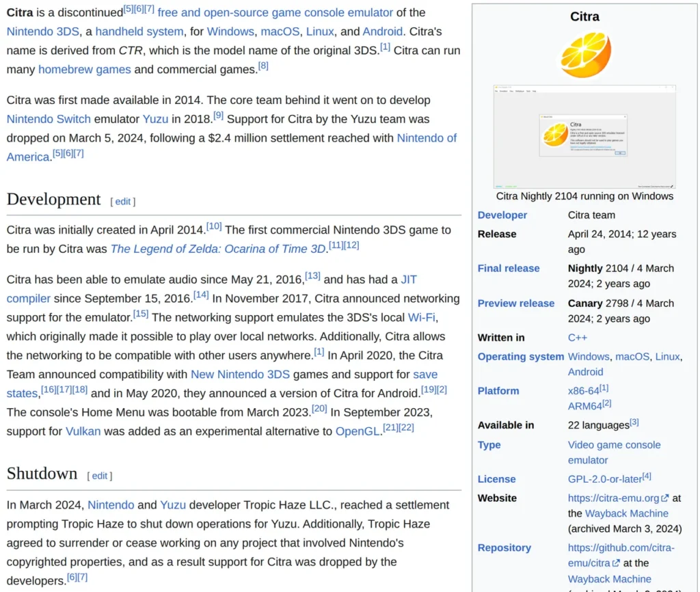Open the ARM64 link in infobox
This screenshot has height=592, width=700.
(585, 406)
